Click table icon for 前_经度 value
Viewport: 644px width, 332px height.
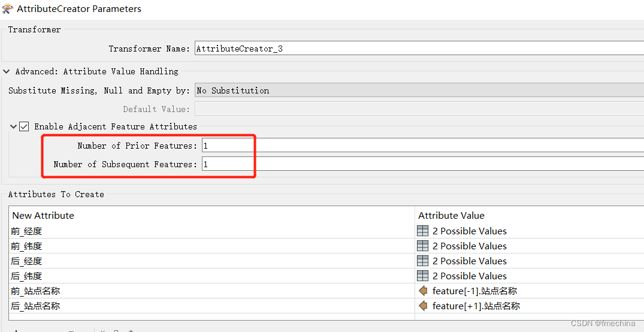422,231
